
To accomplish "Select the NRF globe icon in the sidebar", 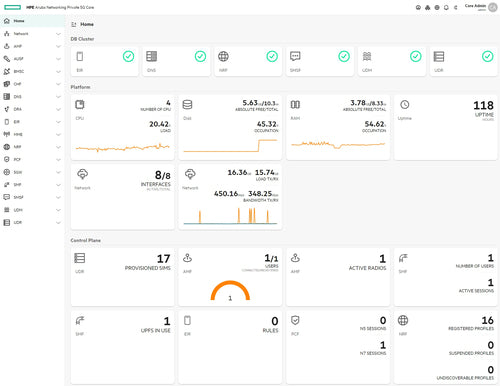I will [x=7, y=147].
